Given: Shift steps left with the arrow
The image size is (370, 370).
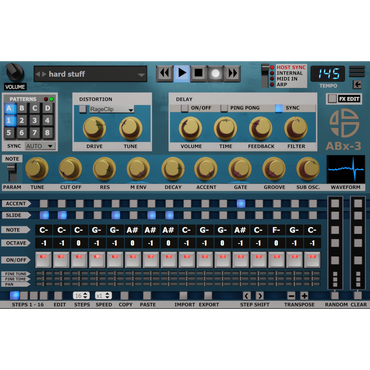Looking at the screenshot, I should (x=247, y=295).
